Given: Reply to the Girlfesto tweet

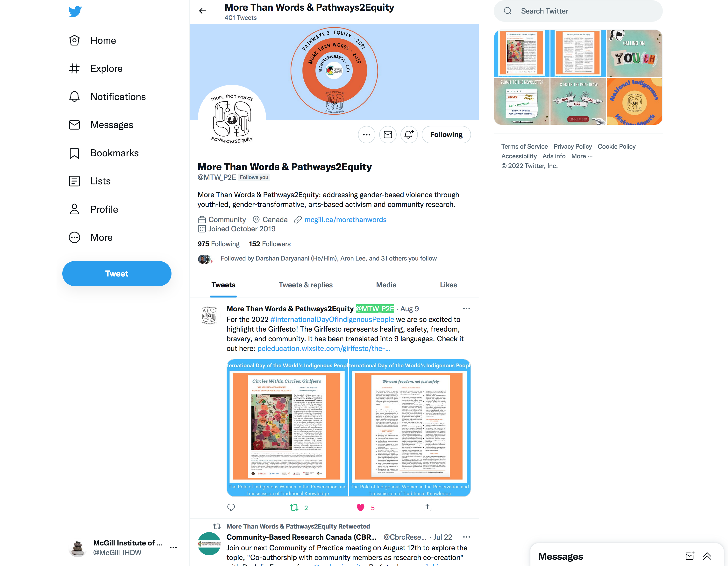Looking at the screenshot, I should tap(231, 508).
